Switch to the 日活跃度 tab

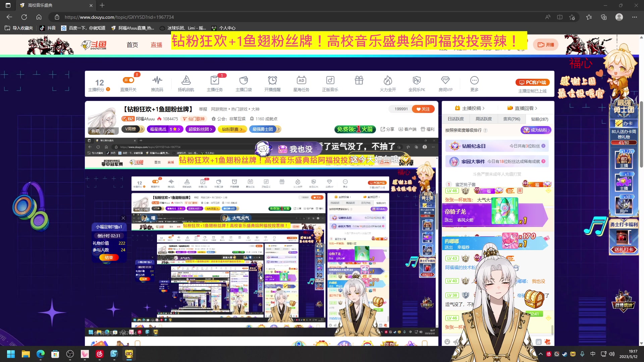pyautogui.click(x=455, y=119)
